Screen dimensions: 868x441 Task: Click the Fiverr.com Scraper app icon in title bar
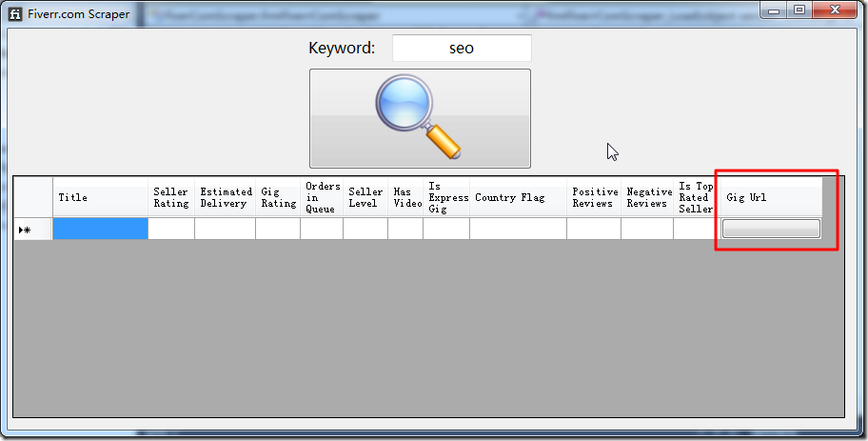point(15,14)
